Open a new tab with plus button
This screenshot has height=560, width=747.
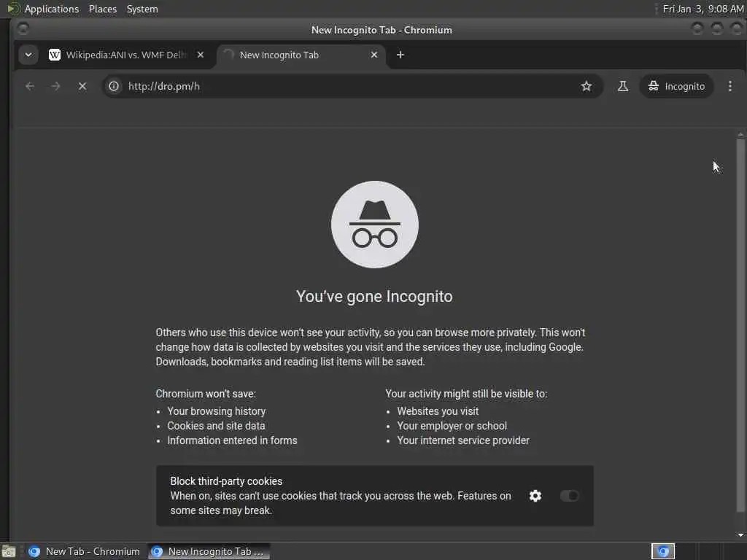(x=400, y=55)
